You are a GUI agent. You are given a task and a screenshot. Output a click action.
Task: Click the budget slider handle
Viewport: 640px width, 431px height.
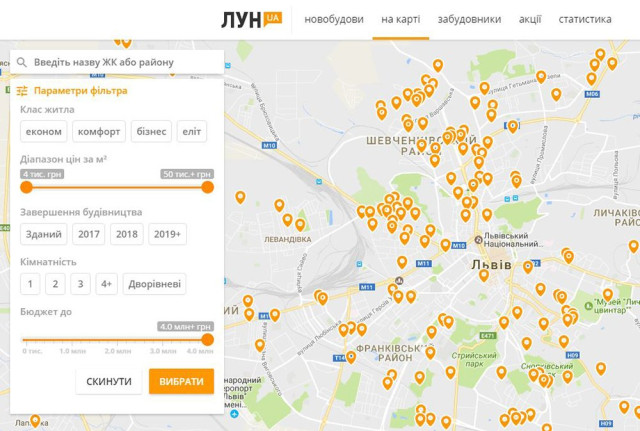pos(208,339)
